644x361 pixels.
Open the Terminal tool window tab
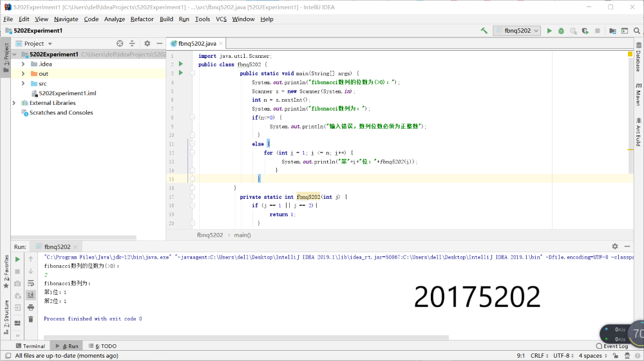pos(30,346)
